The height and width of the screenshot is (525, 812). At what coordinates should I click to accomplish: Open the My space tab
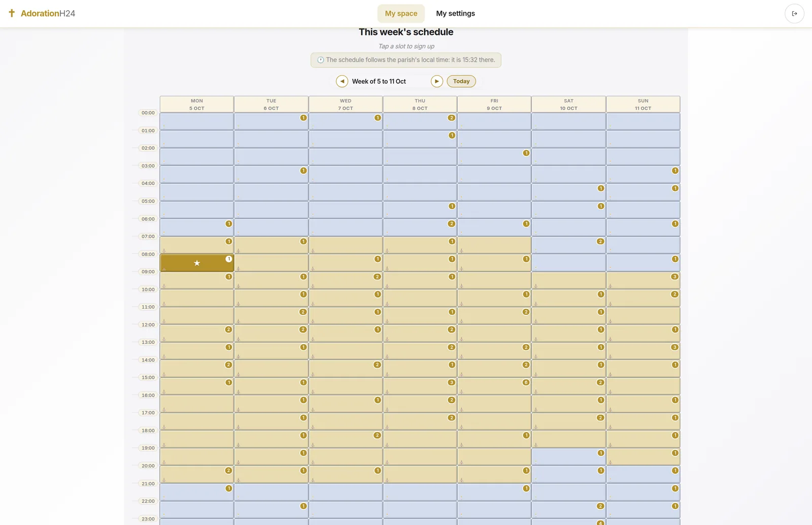401,14
